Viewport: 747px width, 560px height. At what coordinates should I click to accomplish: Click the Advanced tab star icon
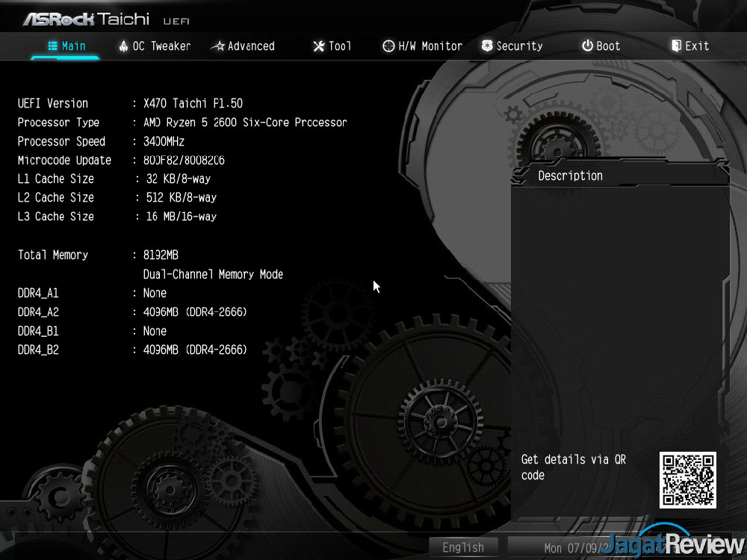217,46
